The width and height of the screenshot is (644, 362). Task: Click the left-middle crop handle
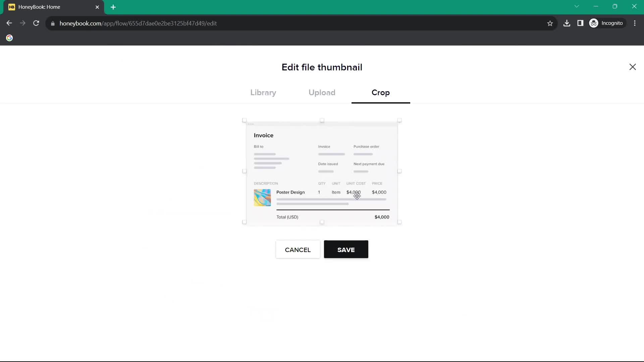click(245, 171)
